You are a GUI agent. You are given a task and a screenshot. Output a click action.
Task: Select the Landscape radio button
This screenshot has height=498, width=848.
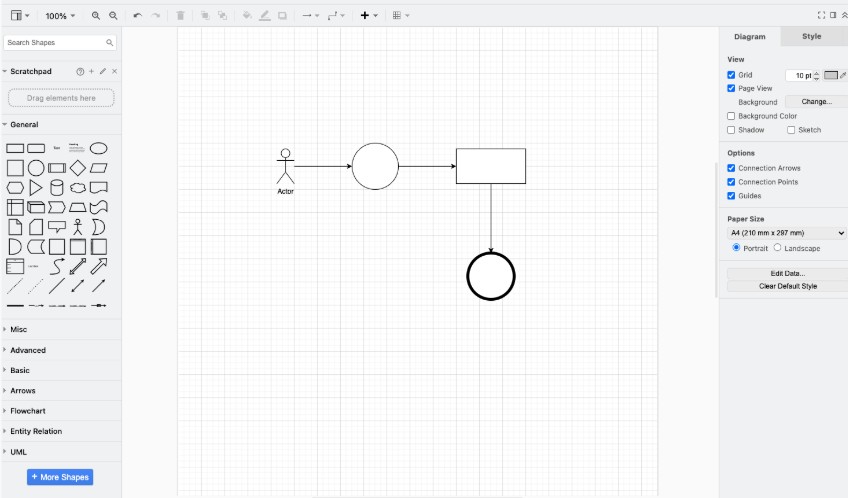tap(778, 248)
